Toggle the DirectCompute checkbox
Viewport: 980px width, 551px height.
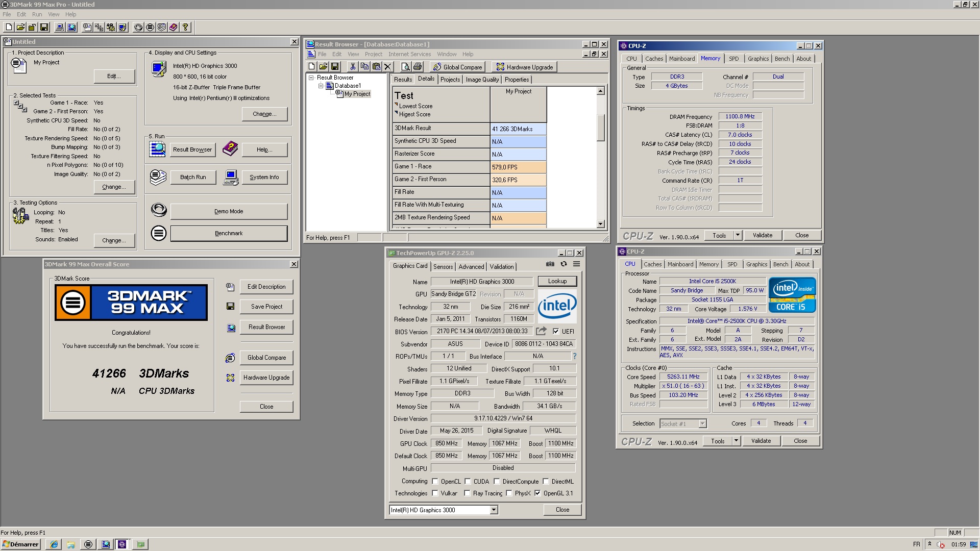[x=497, y=481]
